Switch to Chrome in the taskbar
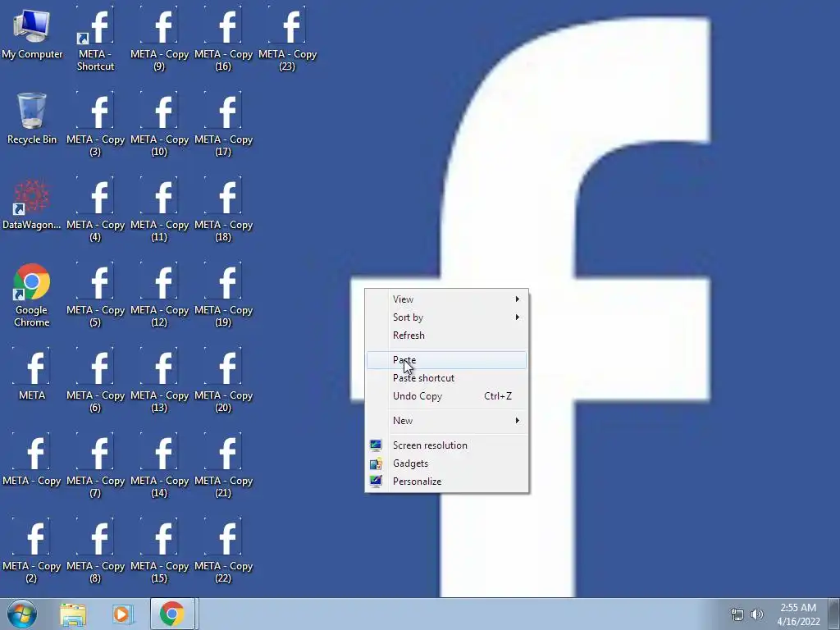The width and height of the screenshot is (840, 630). pyautogui.click(x=172, y=614)
